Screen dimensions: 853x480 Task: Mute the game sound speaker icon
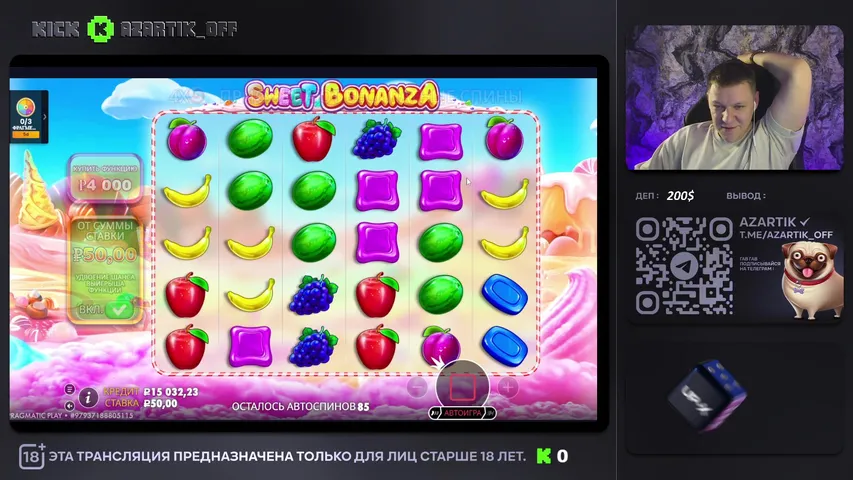(x=70, y=405)
